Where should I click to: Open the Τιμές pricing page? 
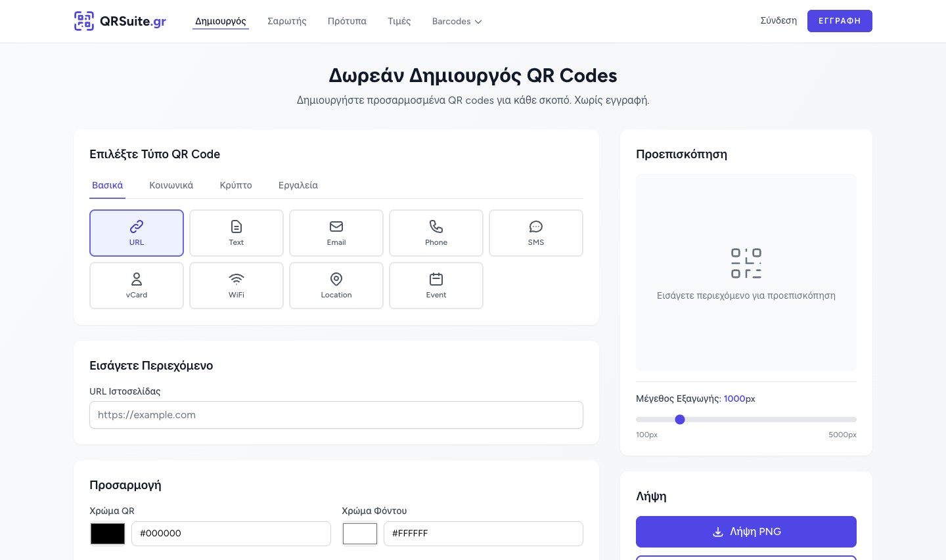click(399, 21)
